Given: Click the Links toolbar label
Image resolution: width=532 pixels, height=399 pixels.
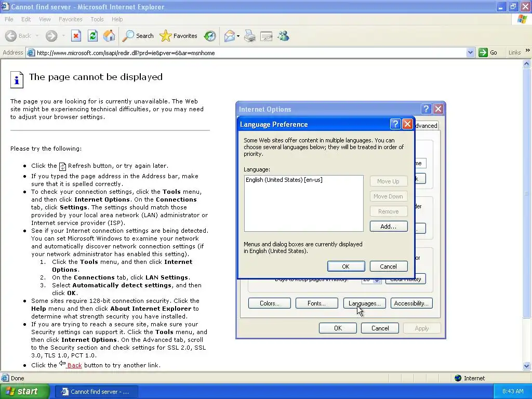Looking at the screenshot, I should pos(514,52).
